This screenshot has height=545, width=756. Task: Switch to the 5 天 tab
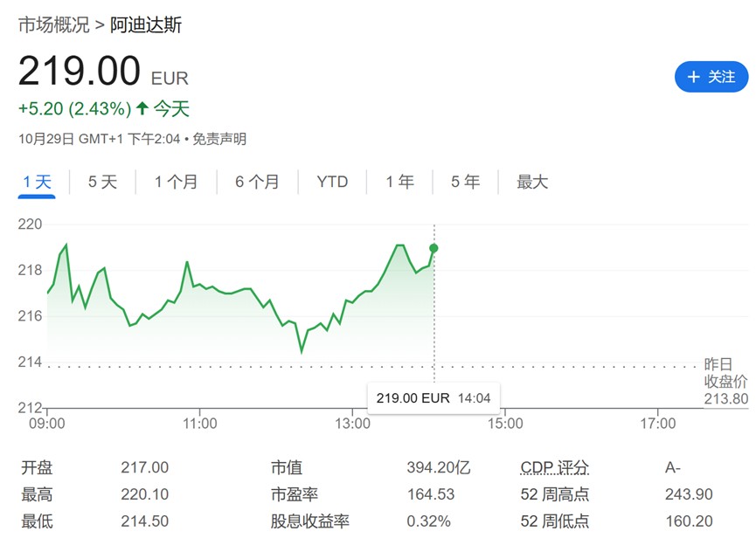point(102,182)
